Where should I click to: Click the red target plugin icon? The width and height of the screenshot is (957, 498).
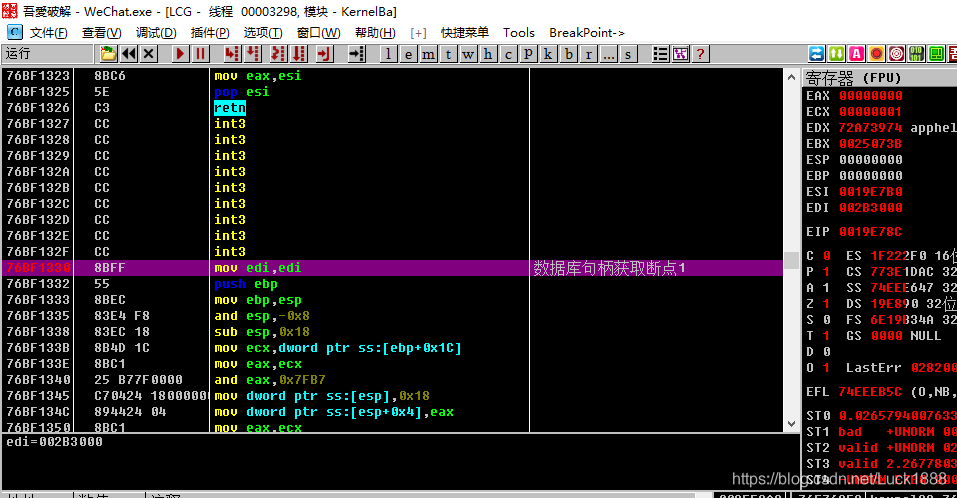tap(897, 54)
